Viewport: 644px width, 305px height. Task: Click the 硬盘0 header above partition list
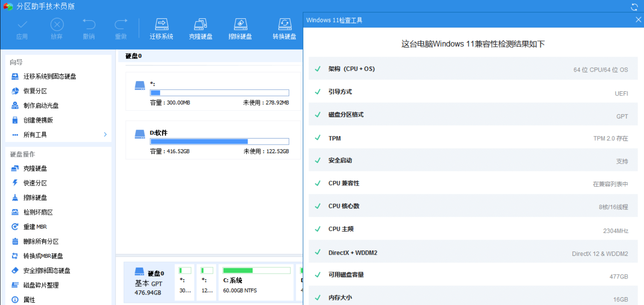[134, 56]
